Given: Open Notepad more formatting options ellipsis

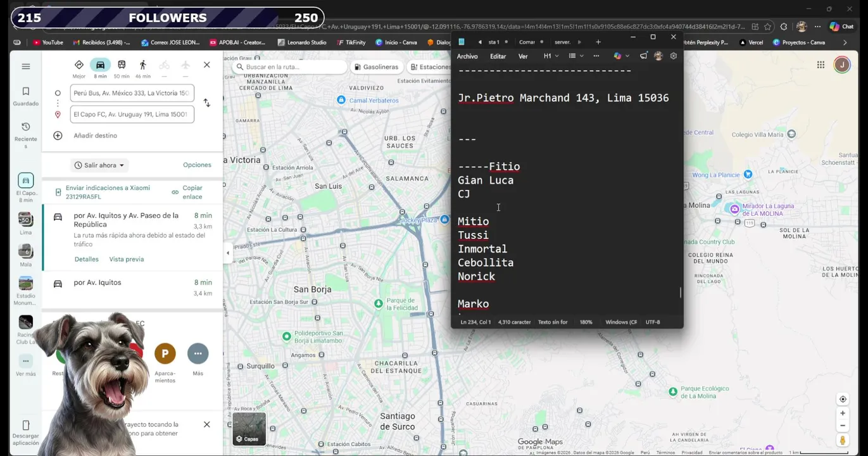Looking at the screenshot, I should pyautogui.click(x=596, y=56).
